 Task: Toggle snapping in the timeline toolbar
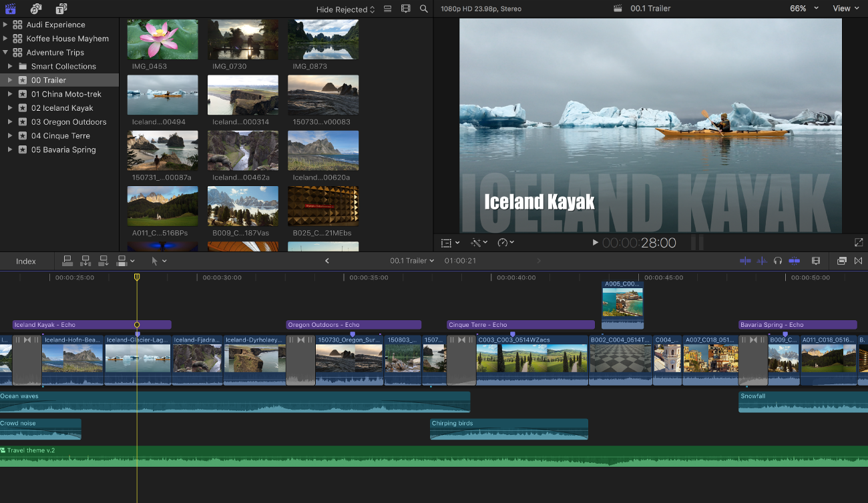(x=794, y=261)
